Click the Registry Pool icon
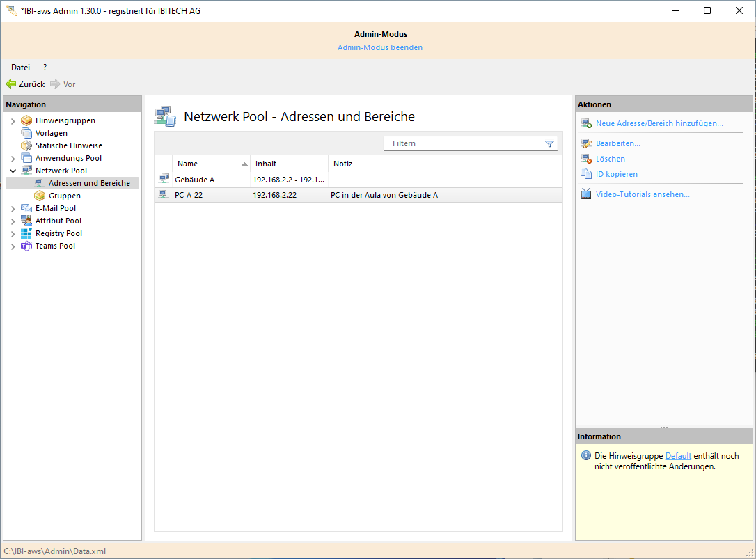This screenshot has height=559, width=756. 26,233
